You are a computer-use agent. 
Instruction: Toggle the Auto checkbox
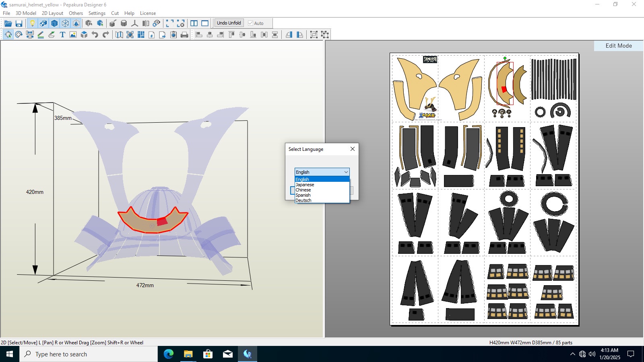250,23
